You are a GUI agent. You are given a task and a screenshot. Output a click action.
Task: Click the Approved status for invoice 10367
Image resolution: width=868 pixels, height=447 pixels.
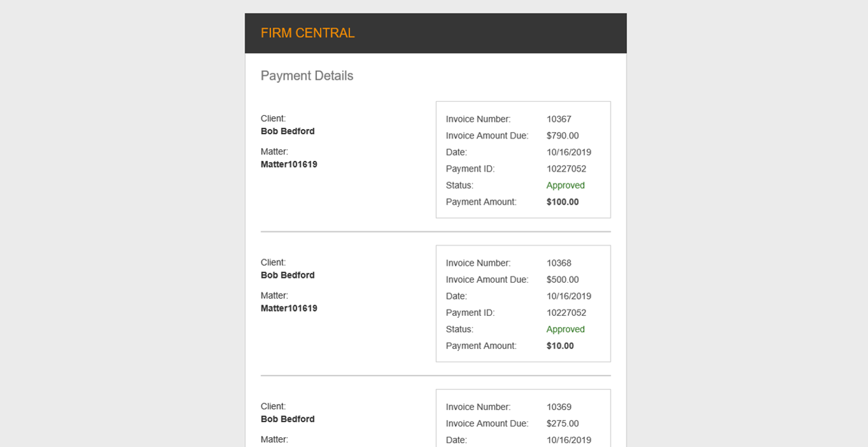(565, 186)
